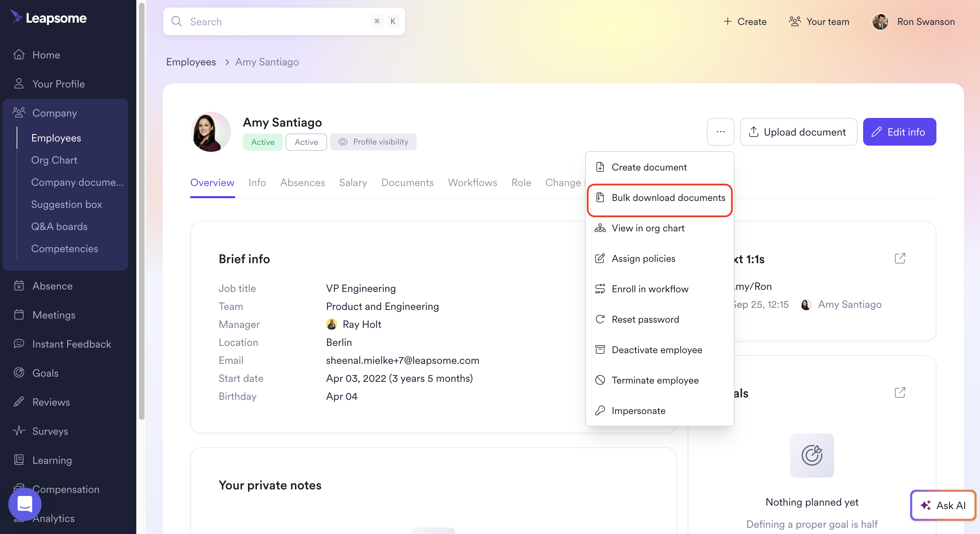The height and width of the screenshot is (534, 980).
Task: Click the Edit info button
Action: (x=899, y=132)
